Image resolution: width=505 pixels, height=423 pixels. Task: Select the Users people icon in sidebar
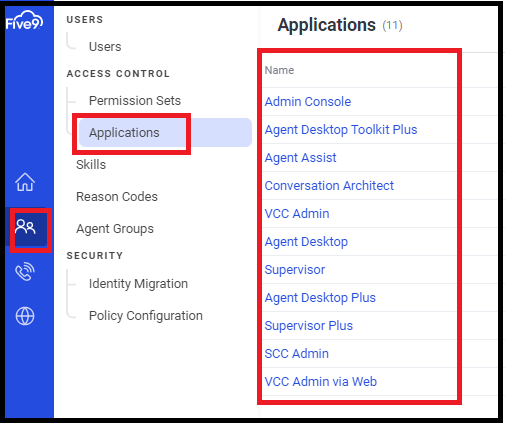pos(25,227)
